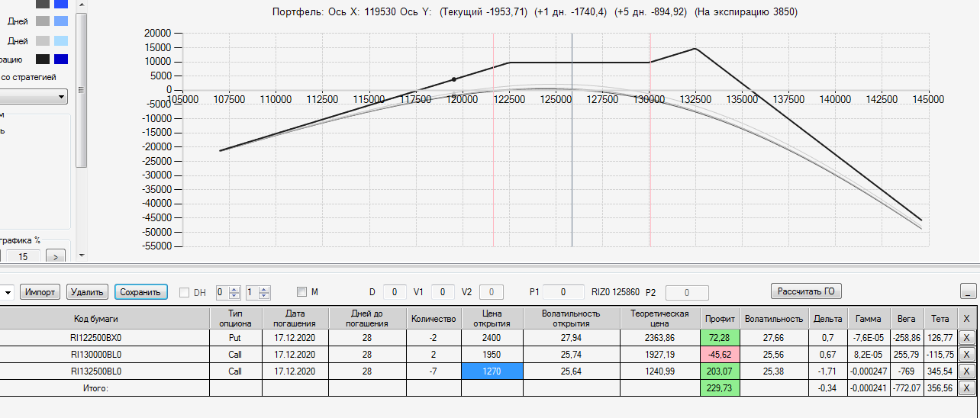Click the Тета column header
Screen dimensions: 980x418
point(940,318)
